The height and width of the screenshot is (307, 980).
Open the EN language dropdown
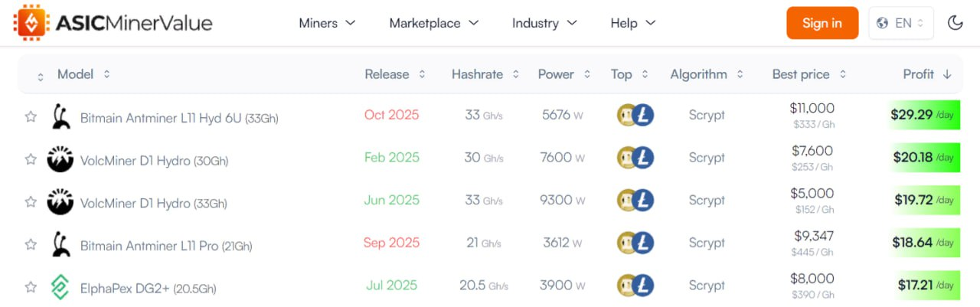click(901, 23)
